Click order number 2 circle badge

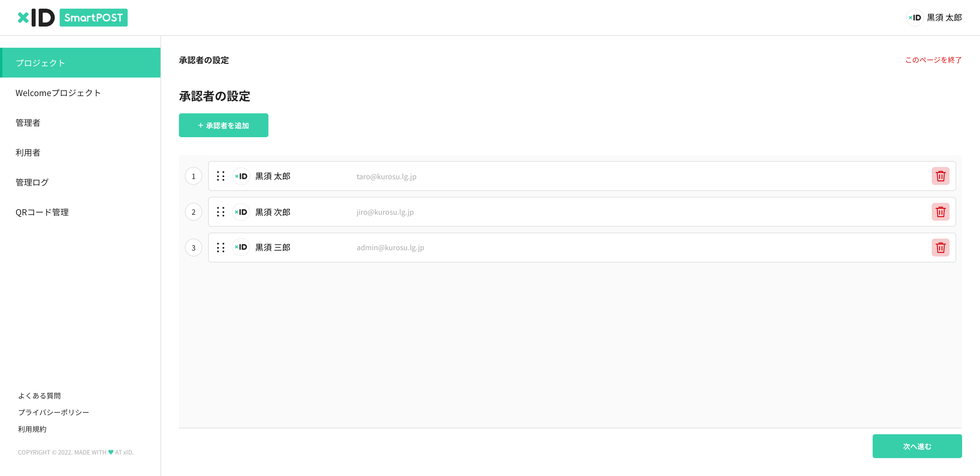[193, 212]
